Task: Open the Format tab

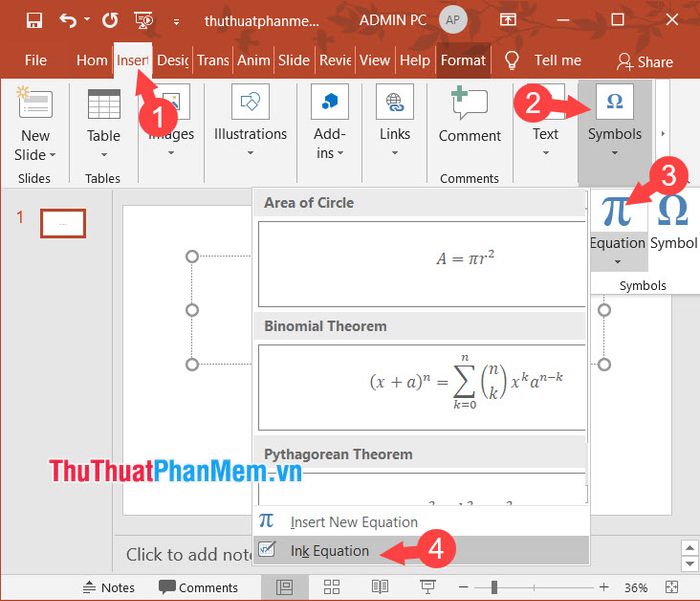Action: click(463, 60)
